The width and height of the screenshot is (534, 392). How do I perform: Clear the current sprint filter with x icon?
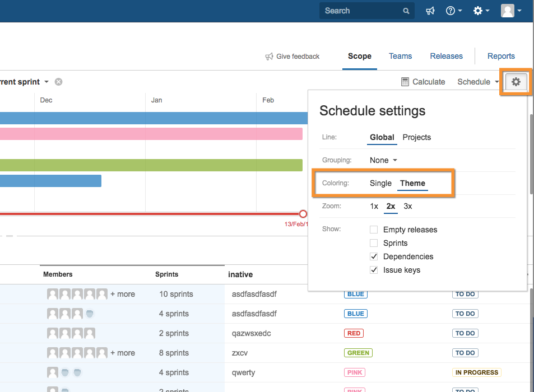(x=58, y=82)
